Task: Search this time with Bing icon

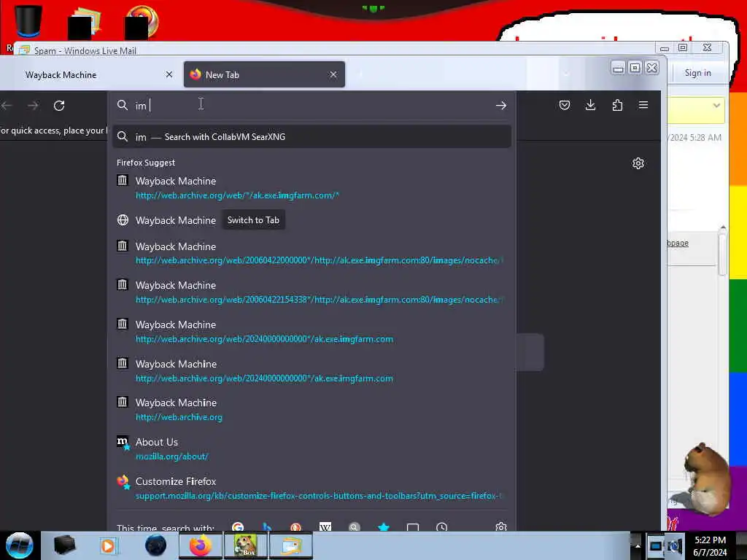Action: pyautogui.click(x=267, y=526)
